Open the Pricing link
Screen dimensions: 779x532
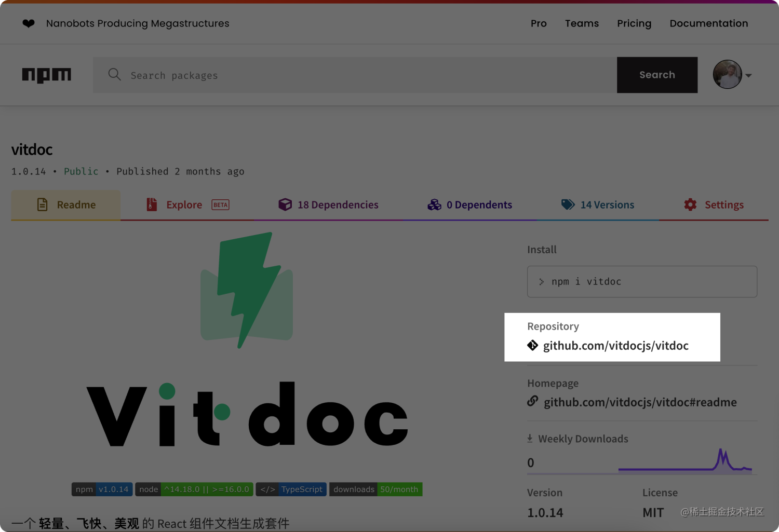coord(634,23)
